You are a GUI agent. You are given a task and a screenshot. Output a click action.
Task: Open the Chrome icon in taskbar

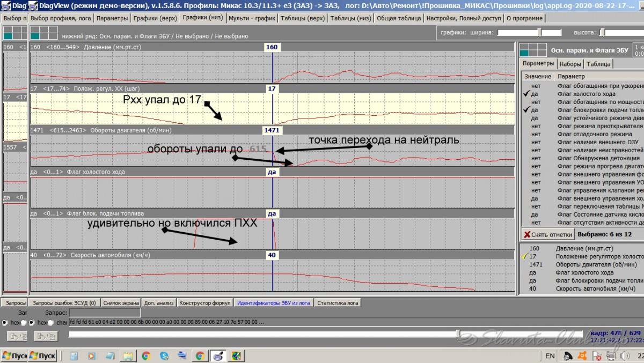tap(146, 355)
